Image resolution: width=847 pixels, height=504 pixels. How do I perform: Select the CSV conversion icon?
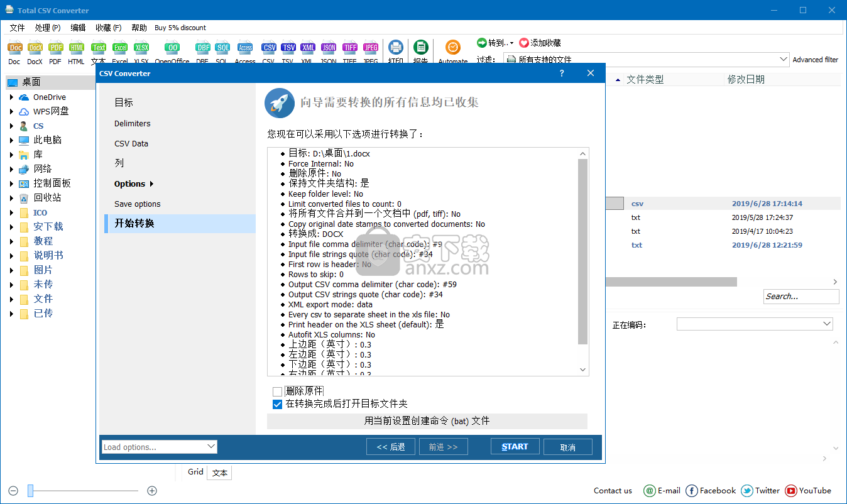tap(269, 47)
